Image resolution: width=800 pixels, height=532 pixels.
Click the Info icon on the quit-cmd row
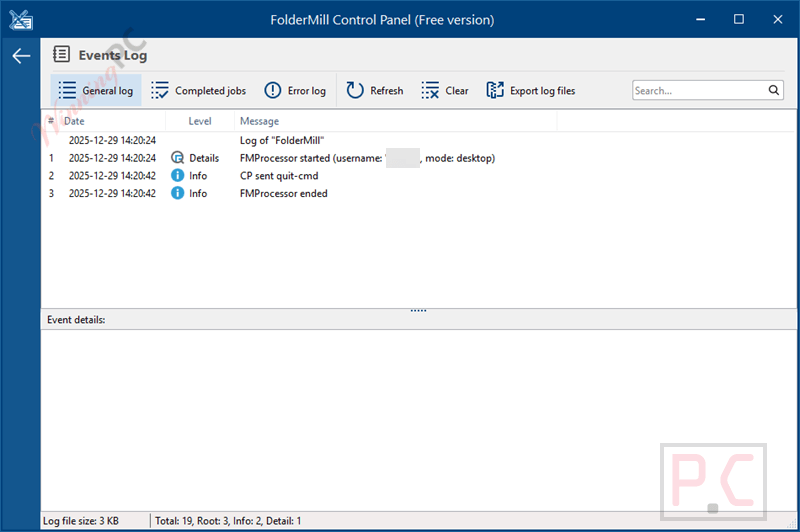pos(177,175)
